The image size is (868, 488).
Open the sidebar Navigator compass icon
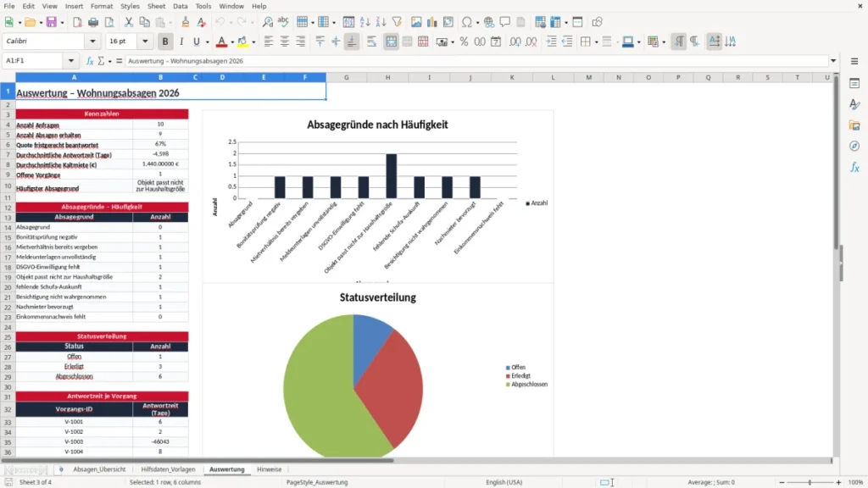(854, 146)
